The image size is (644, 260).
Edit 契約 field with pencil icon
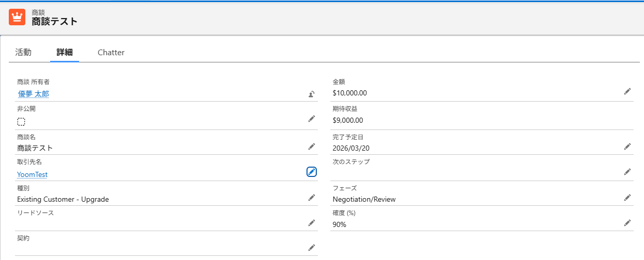[x=311, y=248]
